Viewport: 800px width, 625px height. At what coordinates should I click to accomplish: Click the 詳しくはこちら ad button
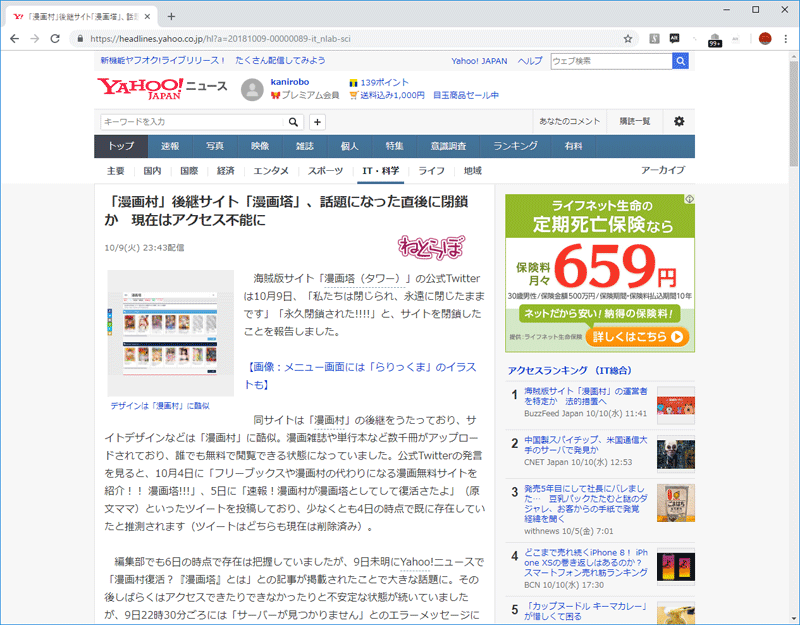click(637, 337)
